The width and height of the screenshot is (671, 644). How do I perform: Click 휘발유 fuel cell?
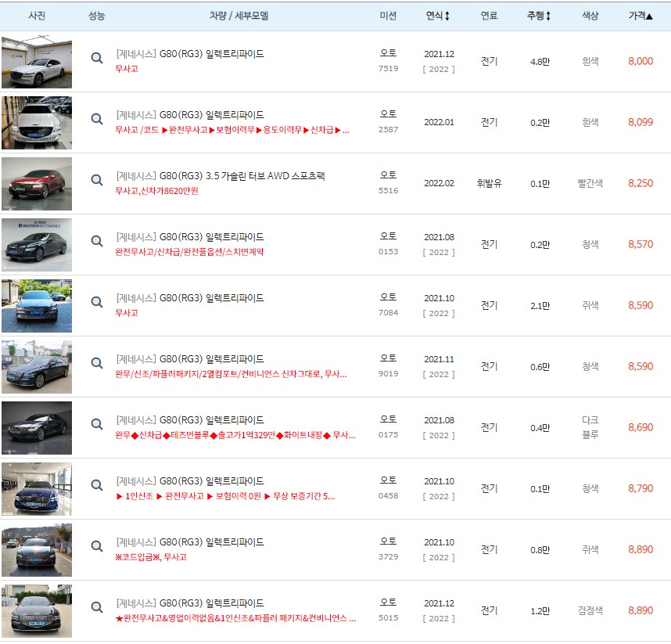(x=489, y=183)
